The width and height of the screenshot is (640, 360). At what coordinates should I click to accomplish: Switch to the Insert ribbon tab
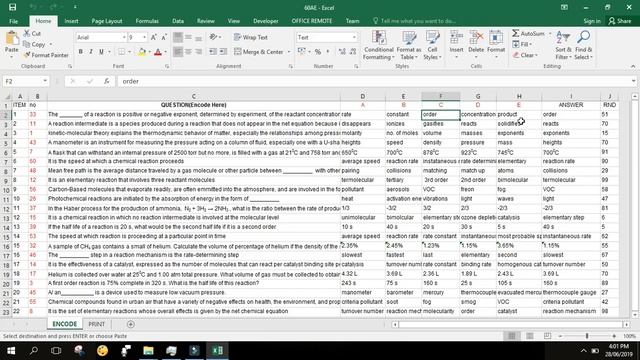[x=71, y=21]
